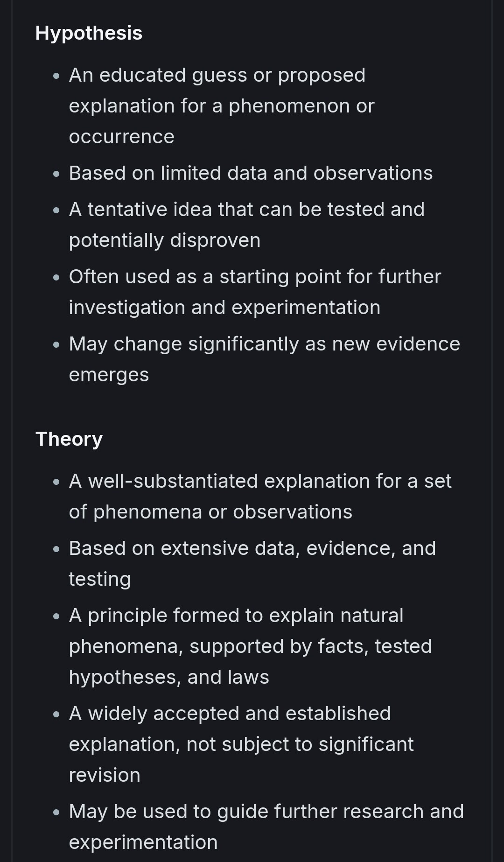
Task: Click the Hypothesis heading
Action: [x=89, y=33]
